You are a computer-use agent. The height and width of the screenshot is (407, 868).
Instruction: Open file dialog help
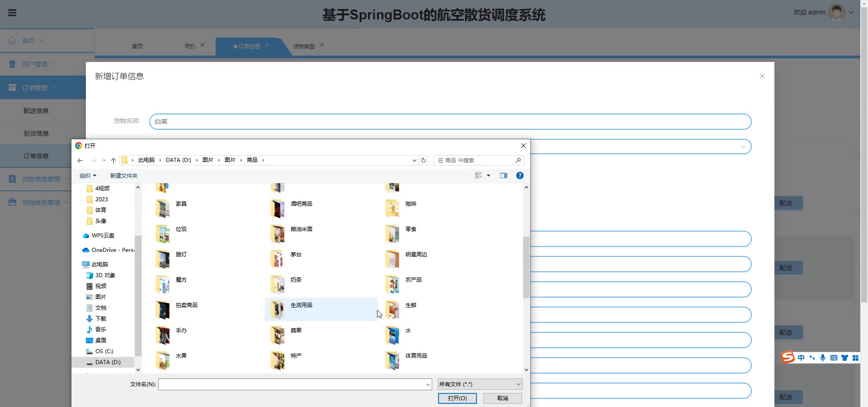coord(520,175)
